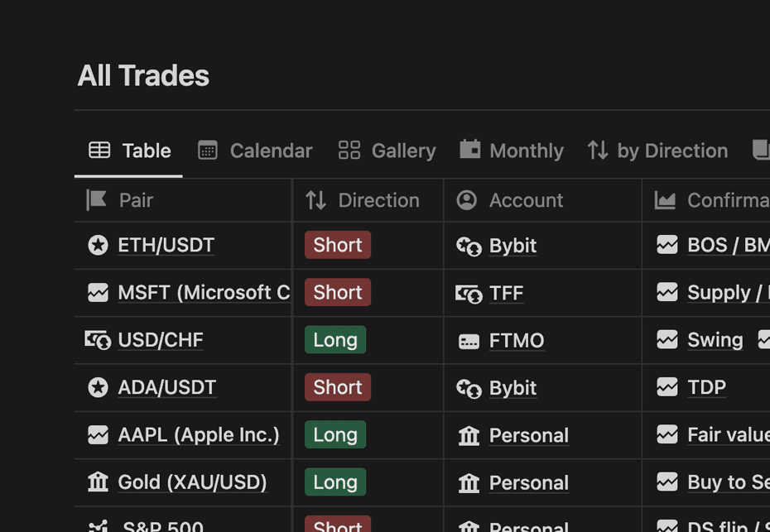
Task: Click the card icon beside FTMO
Action: click(469, 341)
